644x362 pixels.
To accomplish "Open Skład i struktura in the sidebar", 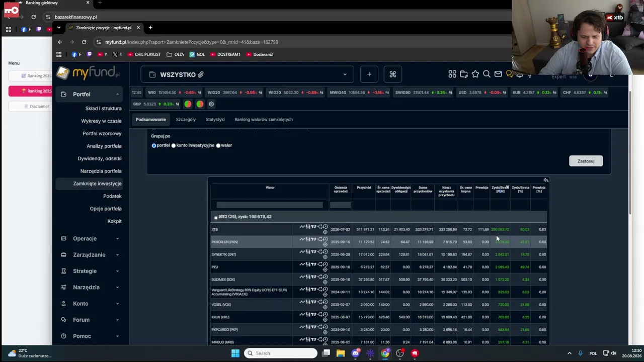I will 103,109.
